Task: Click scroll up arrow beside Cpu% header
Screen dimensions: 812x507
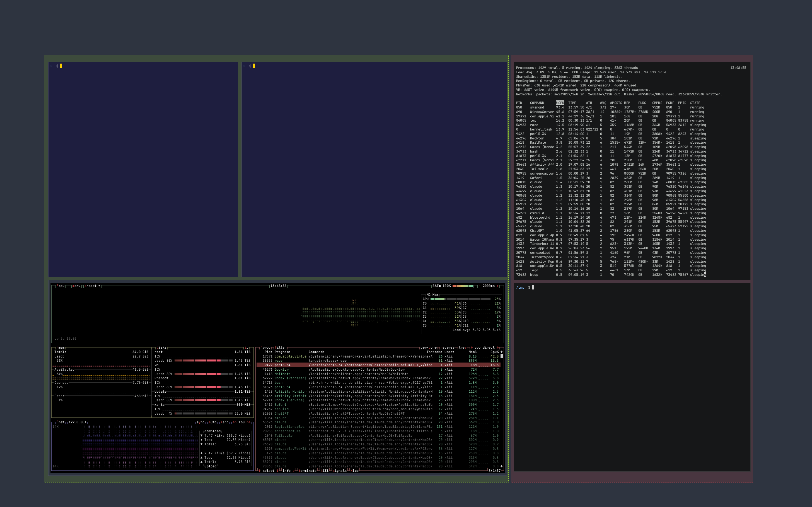Action: point(502,352)
